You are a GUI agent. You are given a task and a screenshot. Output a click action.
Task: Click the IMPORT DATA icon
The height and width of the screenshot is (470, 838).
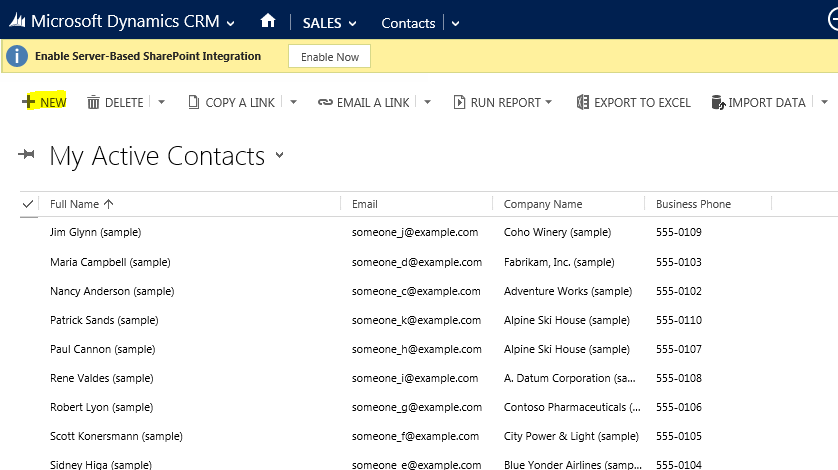(x=718, y=102)
